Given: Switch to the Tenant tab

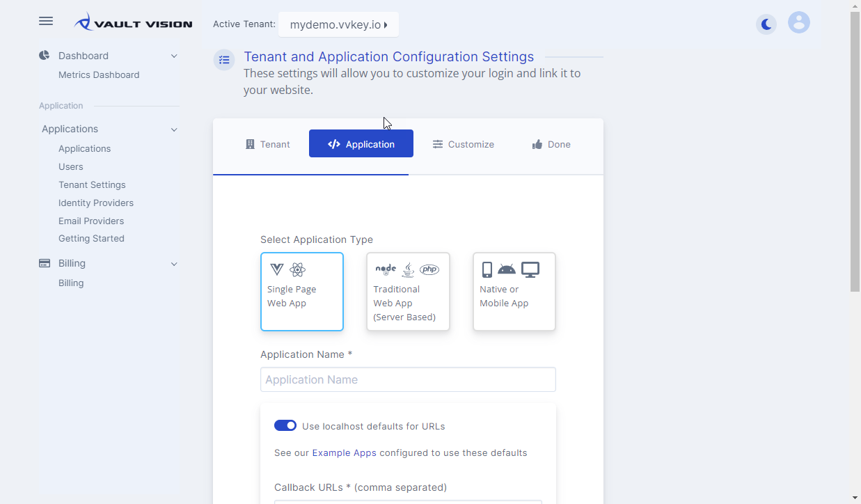Looking at the screenshot, I should (x=268, y=144).
